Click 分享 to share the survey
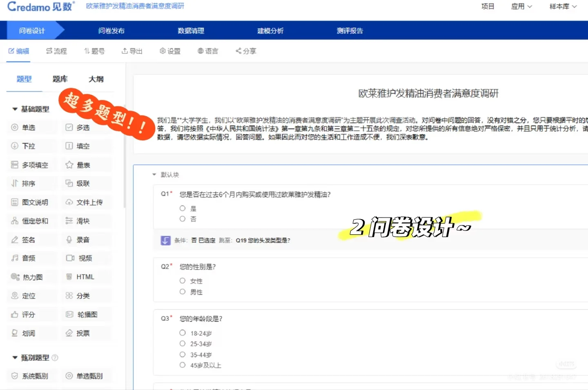This screenshot has width=588, height=390. coord(246,51)
